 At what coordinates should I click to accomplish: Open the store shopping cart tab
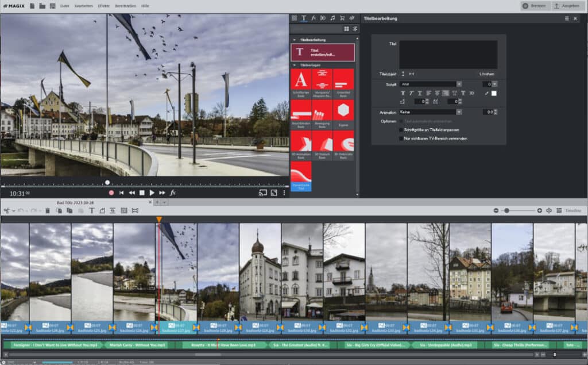[342, 18]
